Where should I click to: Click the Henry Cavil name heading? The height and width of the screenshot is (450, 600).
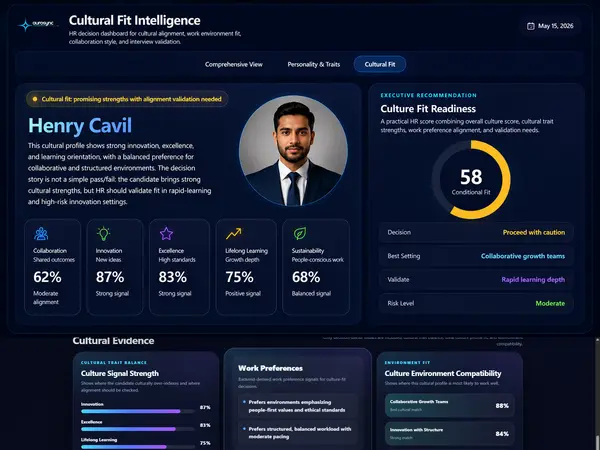click(x=80, y=126)
